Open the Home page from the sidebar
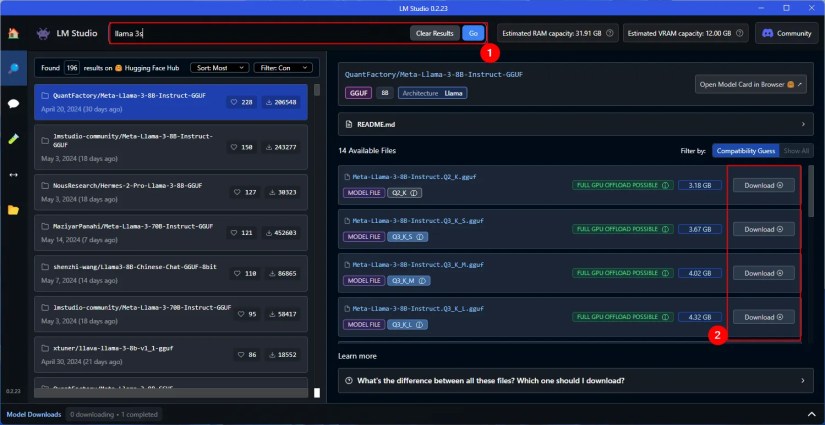The image size is (825, 425). tap(13, 33)
